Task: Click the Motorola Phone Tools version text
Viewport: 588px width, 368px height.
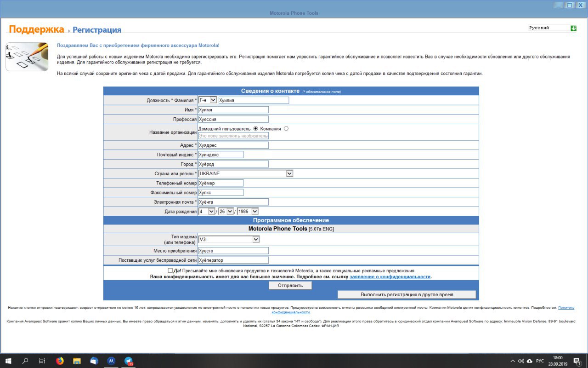Action: click(291, 229)
